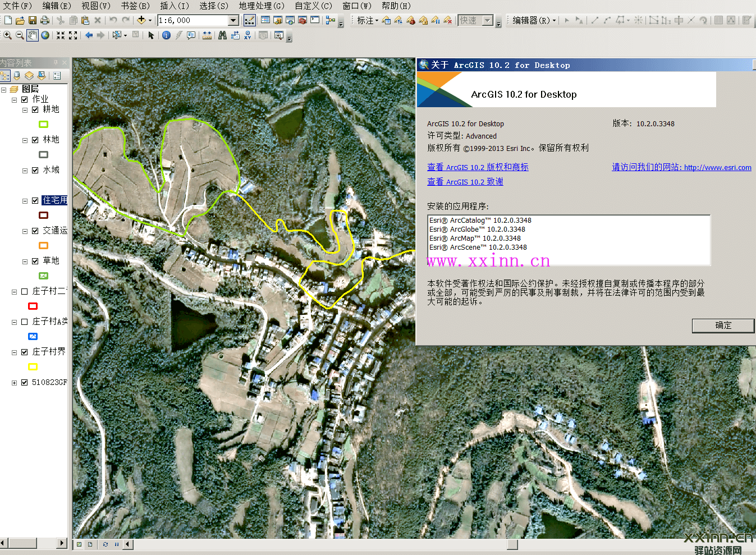Collapse the 图层 data frame
This screenshot has height=555, width=756.
[4, 89]
